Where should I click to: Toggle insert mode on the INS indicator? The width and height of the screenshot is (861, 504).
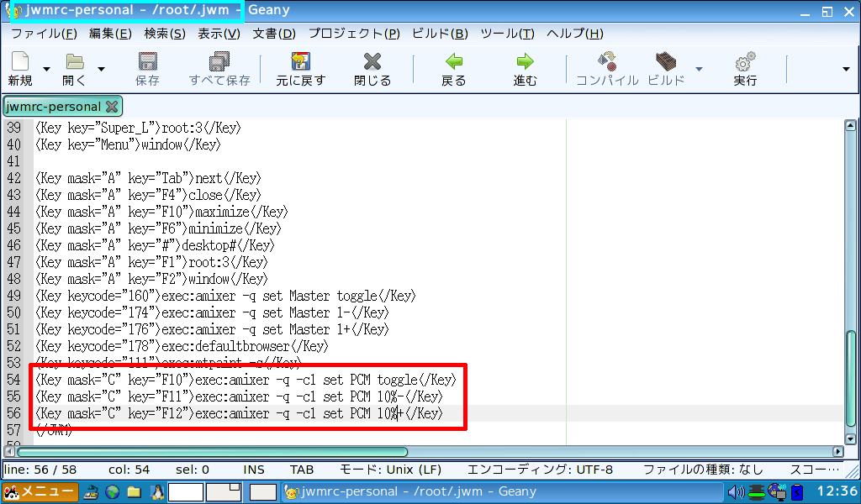(254, 470)
